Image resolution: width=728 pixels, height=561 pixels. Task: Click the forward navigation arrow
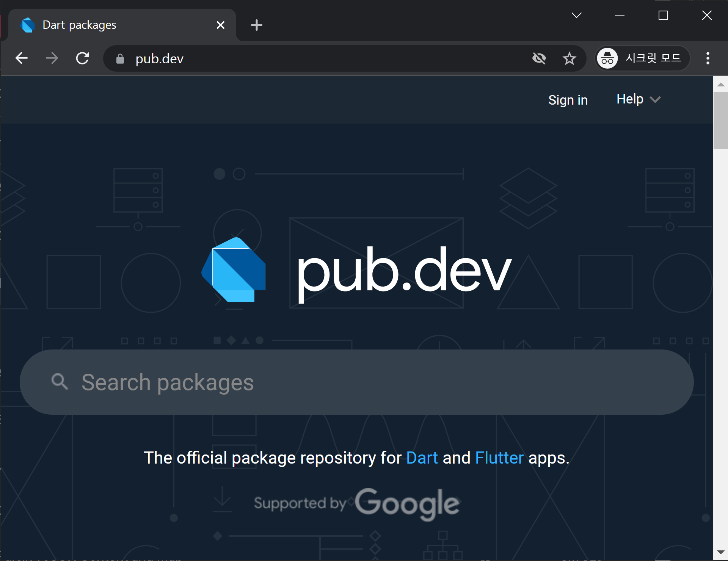[52, 58]
